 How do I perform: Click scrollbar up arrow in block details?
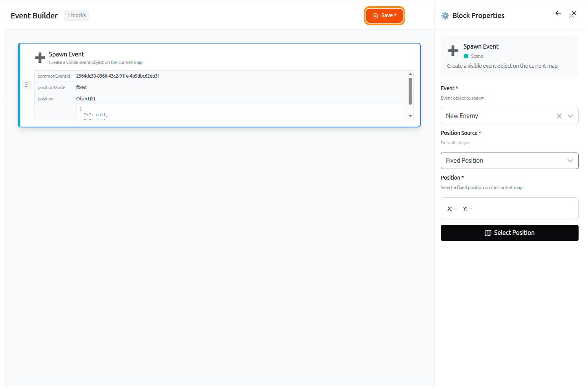(x=411, y=74)
